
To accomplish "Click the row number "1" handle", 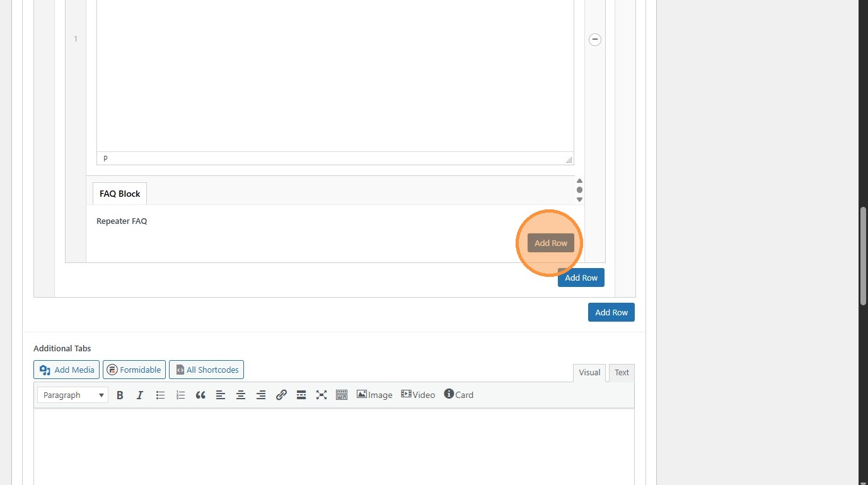I will [x=76, y=39].
